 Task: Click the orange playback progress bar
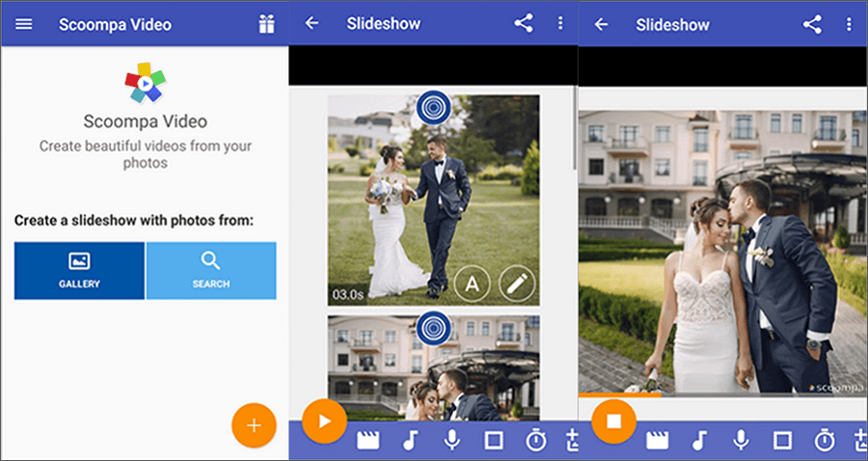(x=620, y=395)
